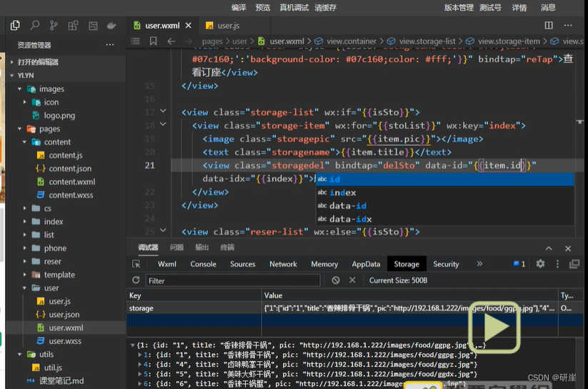The height and width of the screenshot is (389, 588).
Task: Click 编译 in the top toolbar
Action: click(239, 8)
